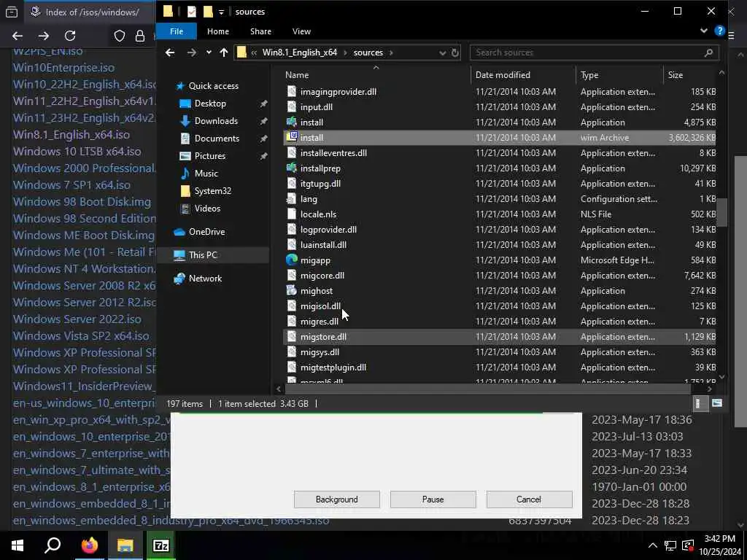Screen dimensions: 747x560
Task: Switch to large icons view button
Action: (x=716, y=404)
